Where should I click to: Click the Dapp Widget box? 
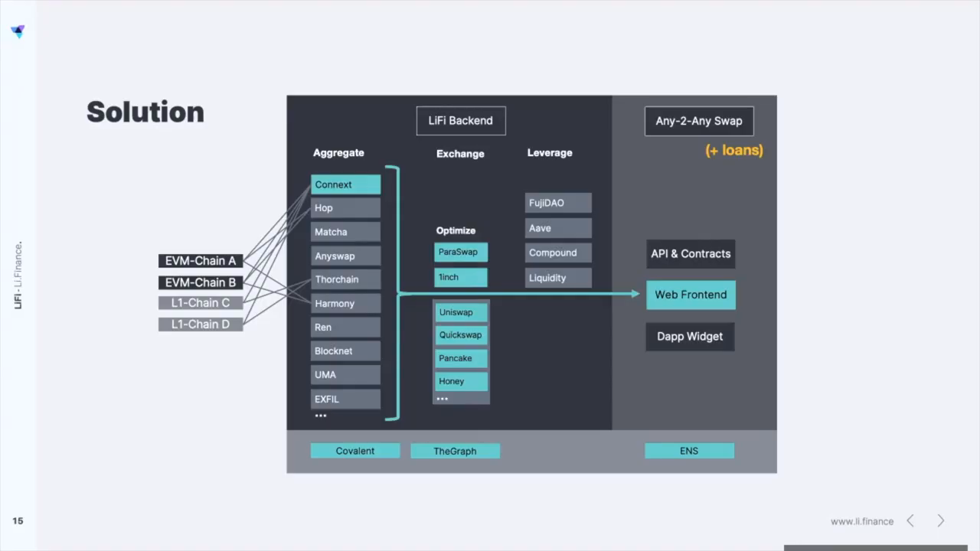(x=690, y=337)
